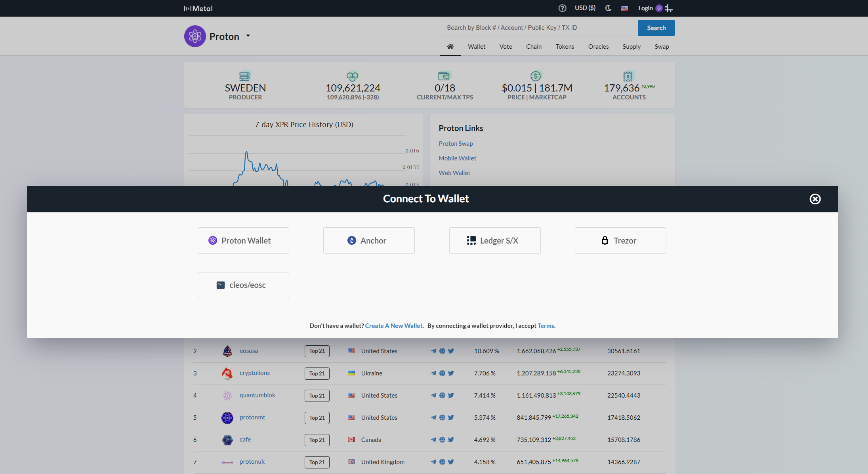Click the USD ($) currency selector
Viewport: 868px width, 474px height.
click(585, 8)
